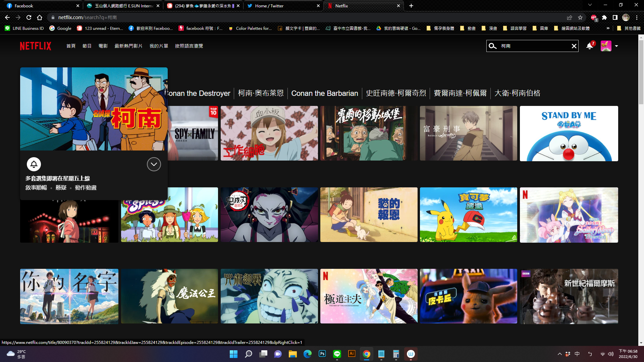The image size is (644, 362).
Task: Switch to the E.SUN bank tab
Action: pos(122,6)
